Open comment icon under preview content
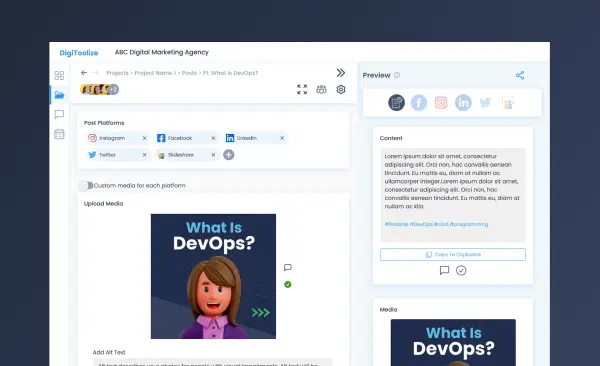 point(444,271)
